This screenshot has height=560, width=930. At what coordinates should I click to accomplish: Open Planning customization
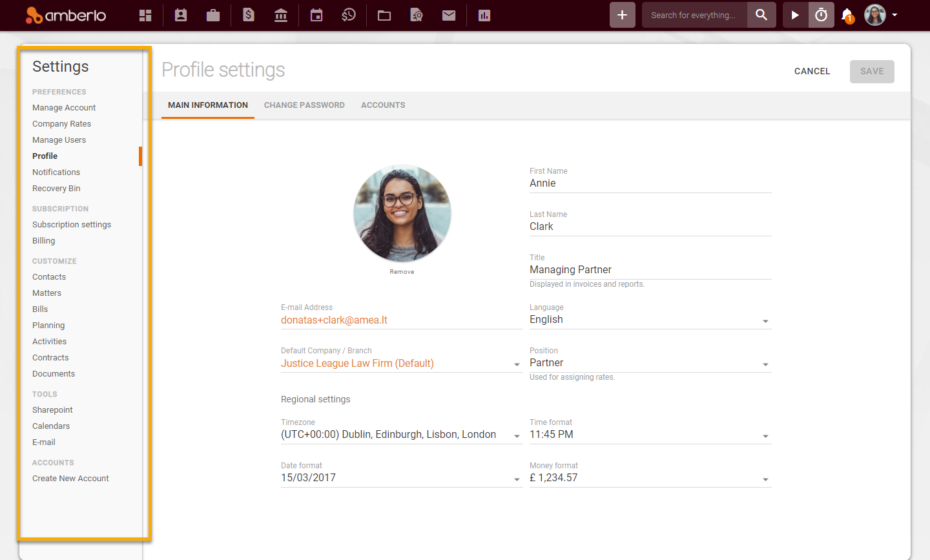pos(48,326)
